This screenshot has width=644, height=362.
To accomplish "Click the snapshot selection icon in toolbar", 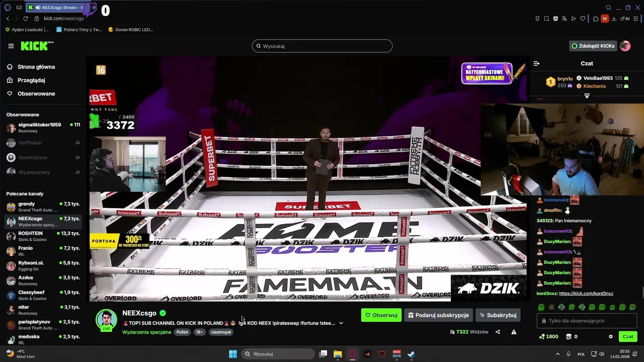I will click(x=546, y=19).
